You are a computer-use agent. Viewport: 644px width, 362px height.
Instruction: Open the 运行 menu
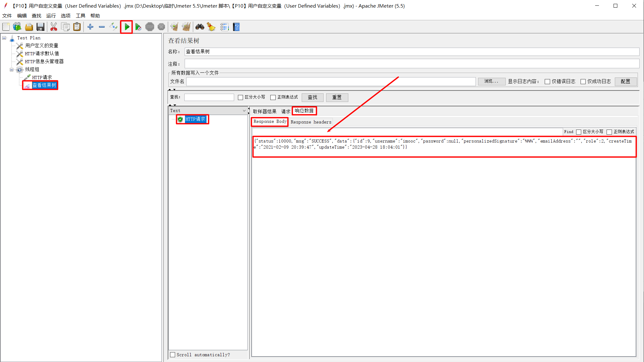click(51, 16)
